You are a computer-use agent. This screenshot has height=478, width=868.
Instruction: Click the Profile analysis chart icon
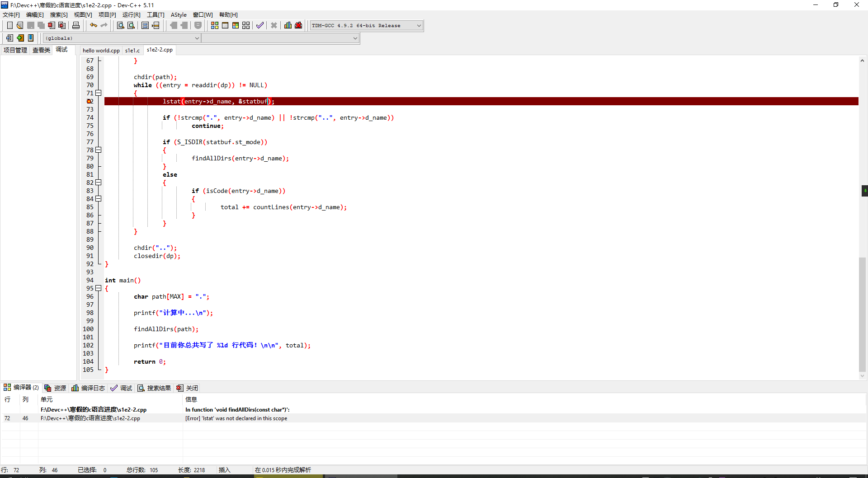coord(288,25)
